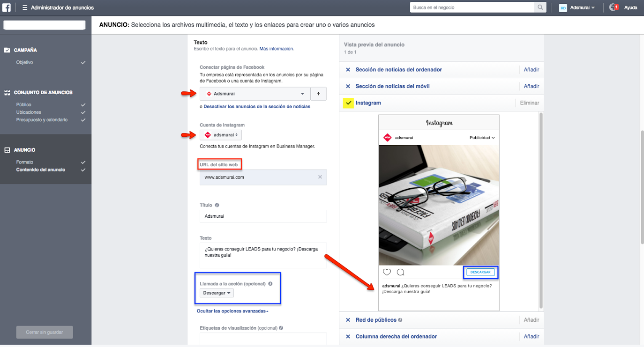Click inside the Título input field
Viewport: 644px width, 347px height.
click(262, 216)
